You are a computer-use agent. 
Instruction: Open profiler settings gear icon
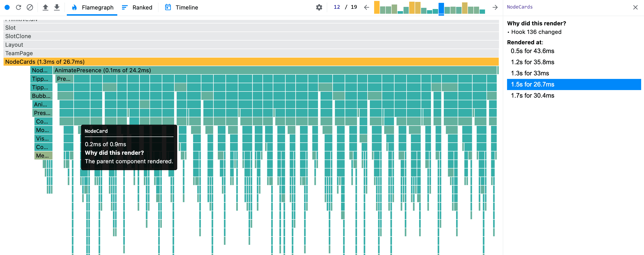click(319, 7)
